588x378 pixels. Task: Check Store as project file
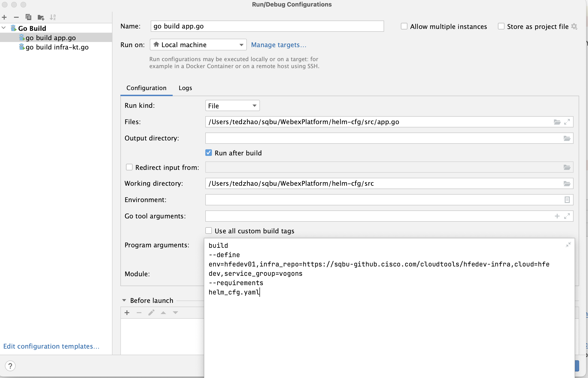coord(501,26)
